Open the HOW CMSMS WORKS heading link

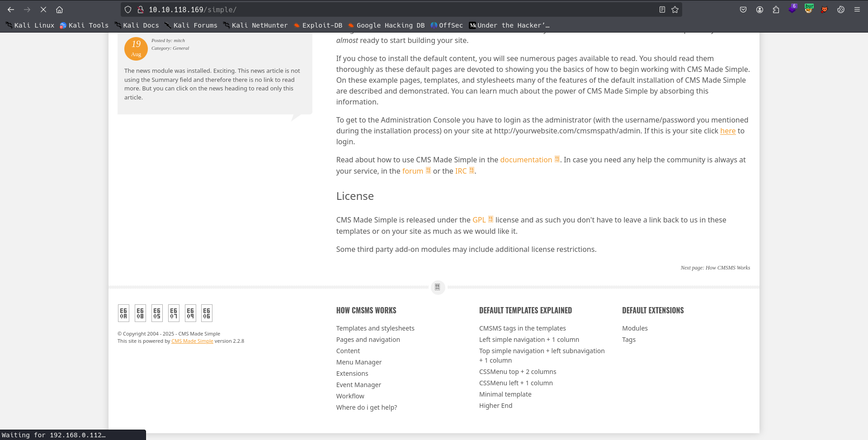tap(366, 310)
